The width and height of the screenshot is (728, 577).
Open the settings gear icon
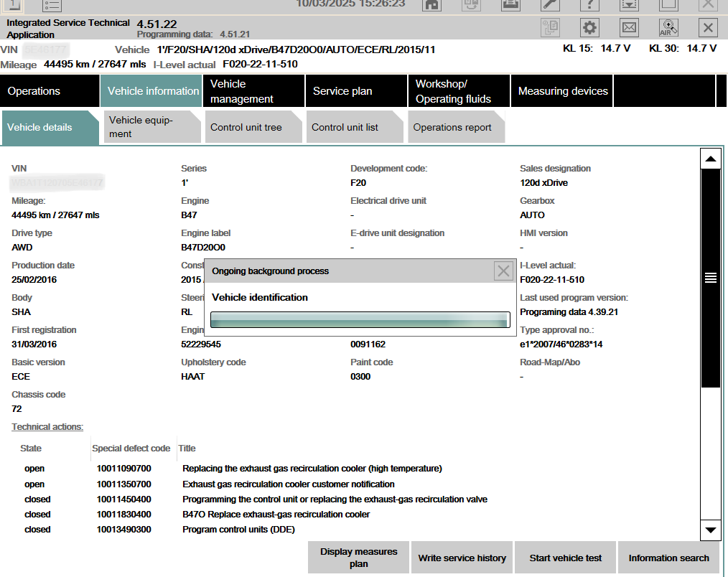pos(589,28)
